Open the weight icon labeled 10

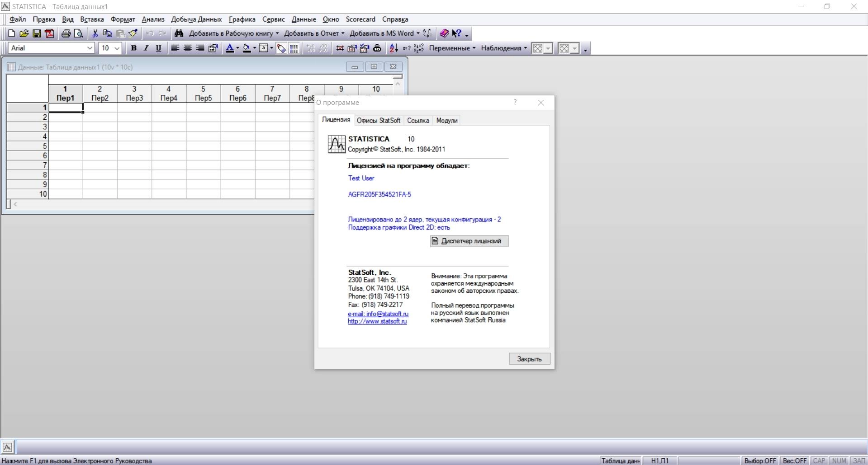click(377, 48)
